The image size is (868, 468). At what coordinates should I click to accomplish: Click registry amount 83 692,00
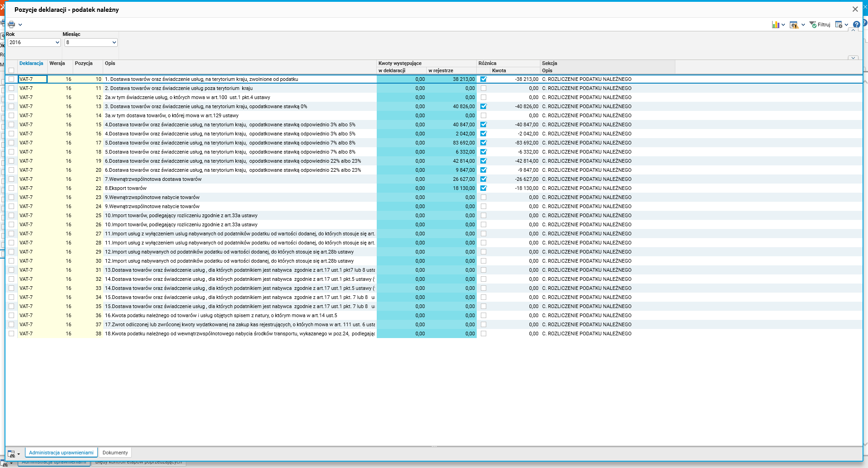point(464,143)
